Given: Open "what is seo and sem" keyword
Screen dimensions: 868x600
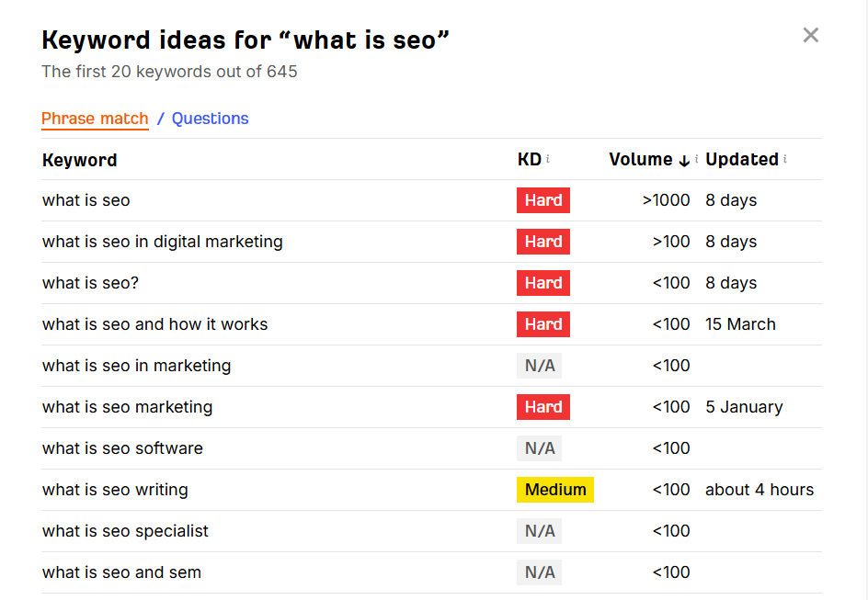Looking at the screenshot, I should click(x=121, y=572).
